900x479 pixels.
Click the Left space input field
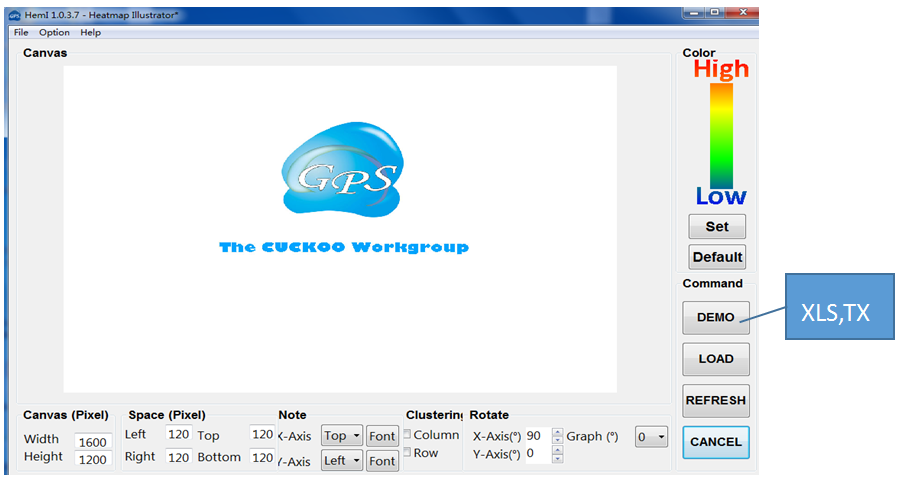click(179, 434)
